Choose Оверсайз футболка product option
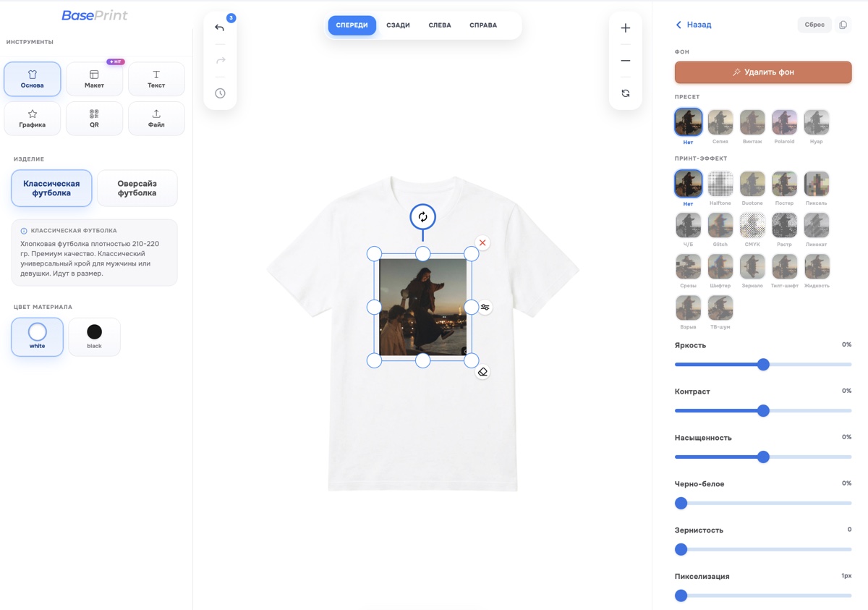 pos(137,188)
